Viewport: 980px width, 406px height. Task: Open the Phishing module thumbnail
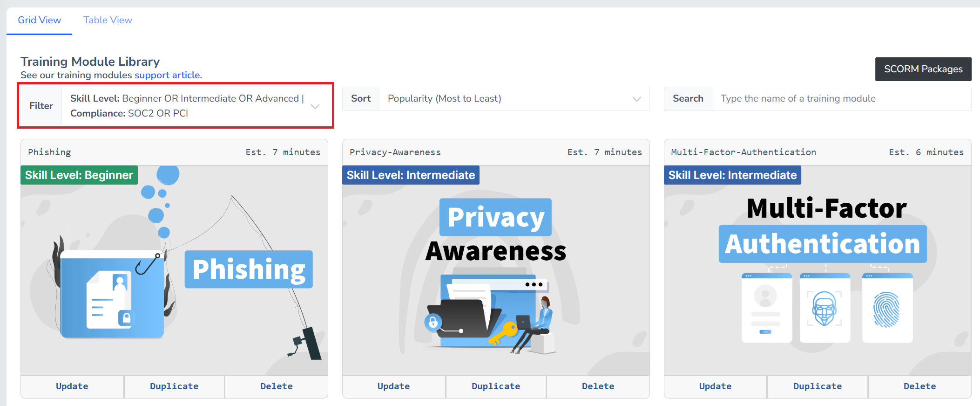pos(174,270)
